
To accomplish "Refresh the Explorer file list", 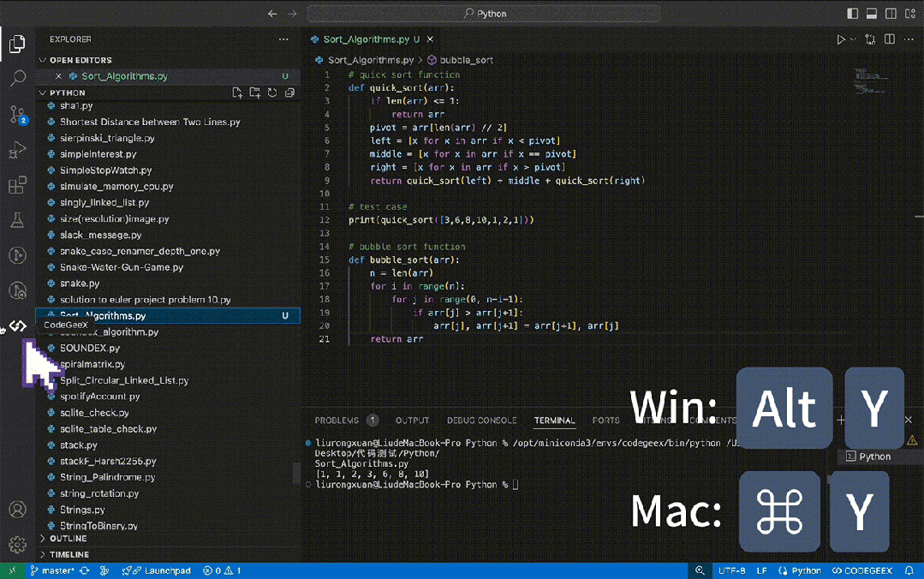I will point(272,93).
